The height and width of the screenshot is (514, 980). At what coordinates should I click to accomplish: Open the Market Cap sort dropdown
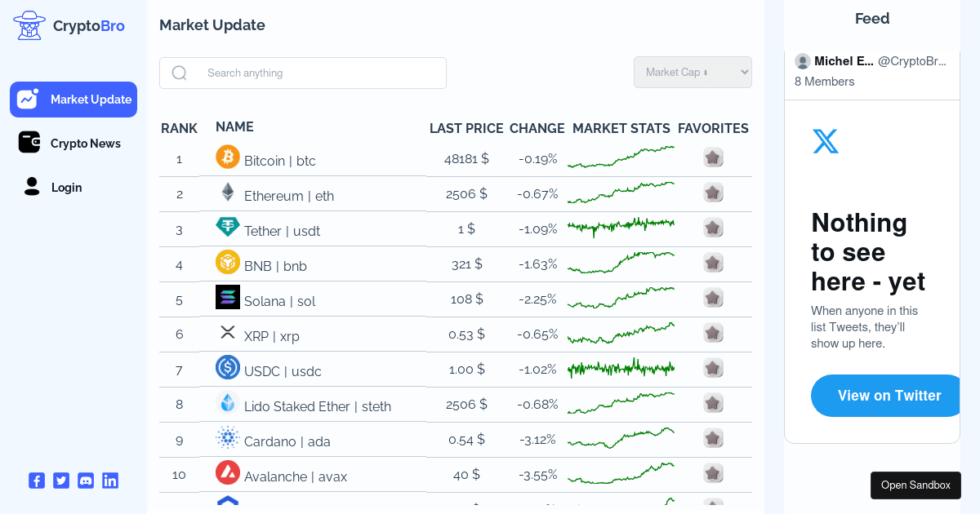[693, 72]
